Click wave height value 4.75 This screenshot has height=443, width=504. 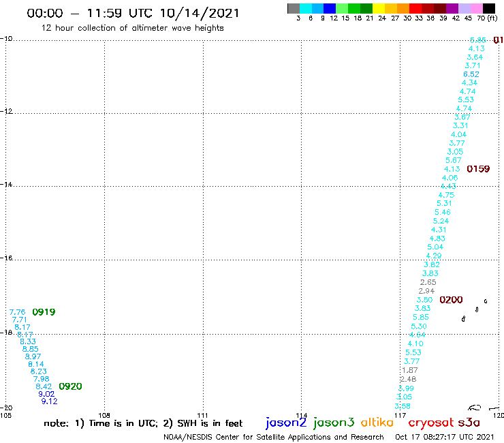pyautogui.click(x=447, y=195)
